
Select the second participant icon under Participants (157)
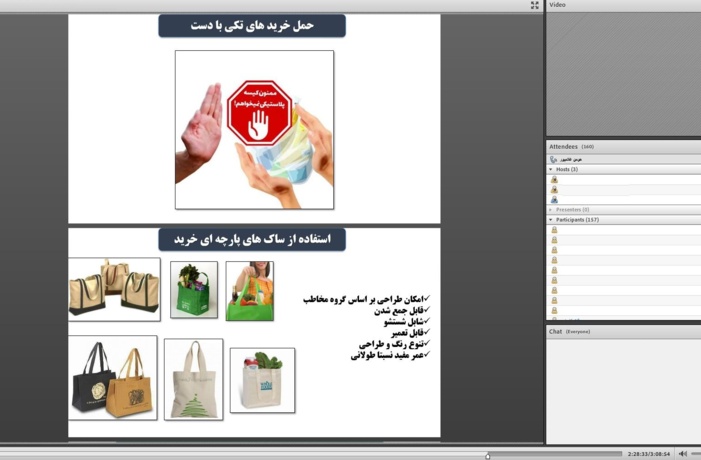554,240
